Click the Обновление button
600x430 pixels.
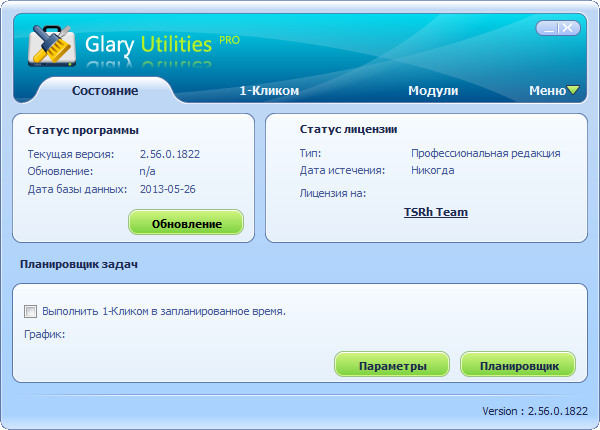(x=186, y=222)
